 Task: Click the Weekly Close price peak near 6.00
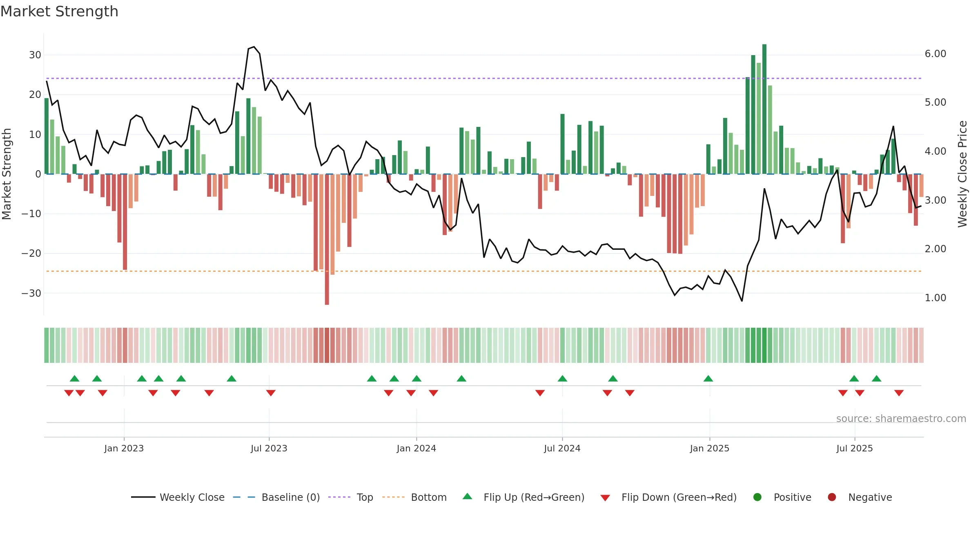coord(254,47)
